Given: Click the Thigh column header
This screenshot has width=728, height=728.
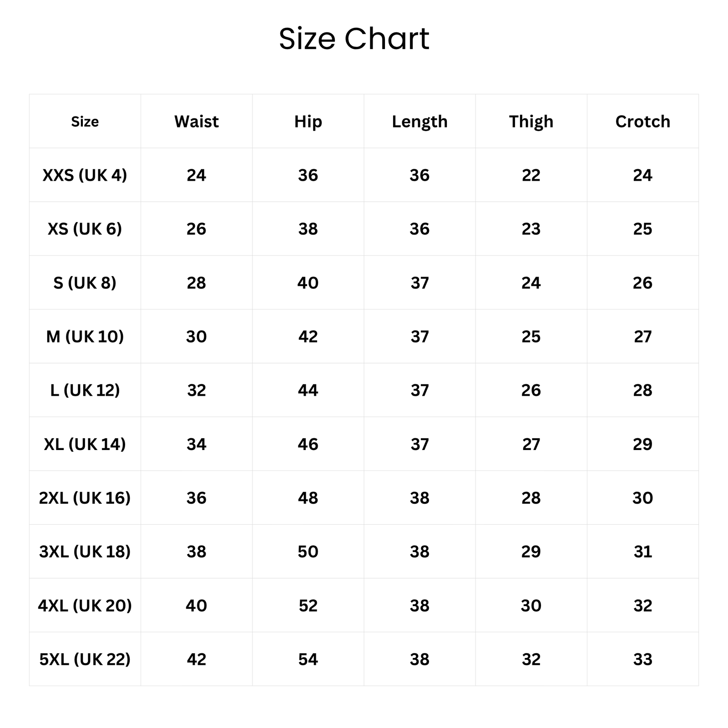Looking at the screenshot, I should click(531, 121).
